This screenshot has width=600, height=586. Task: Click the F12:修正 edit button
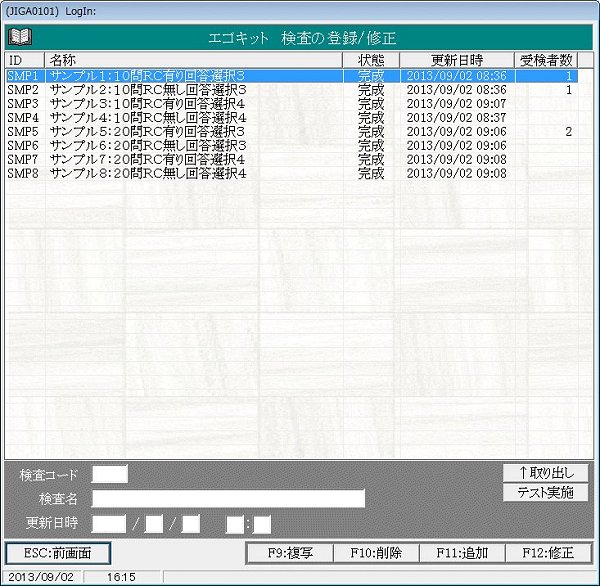(548, 553)
